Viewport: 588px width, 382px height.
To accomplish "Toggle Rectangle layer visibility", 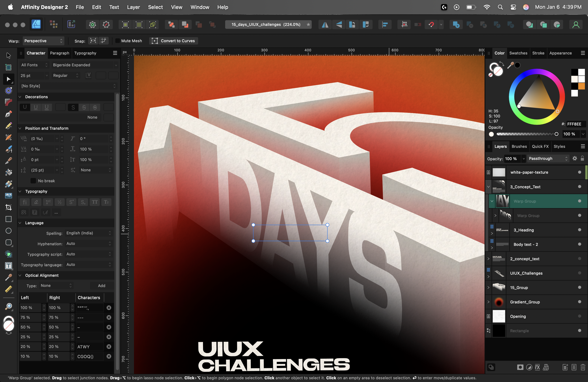I will (x=579, y=331).
